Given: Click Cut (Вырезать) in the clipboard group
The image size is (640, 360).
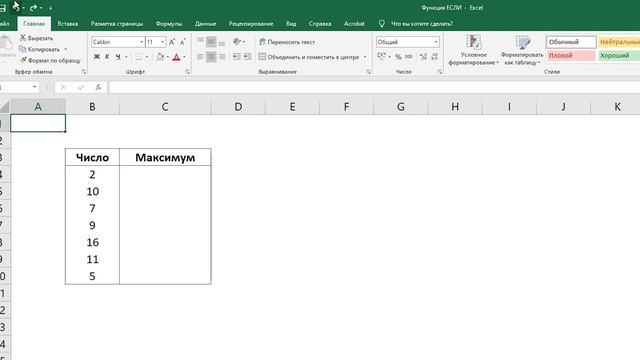Looking at the screenshot, I should (x=36, y=38).
